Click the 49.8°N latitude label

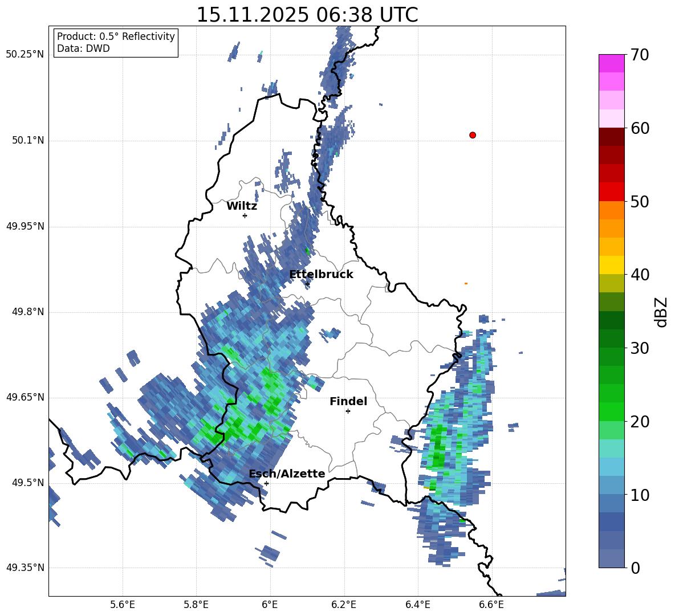coord(27,312)
